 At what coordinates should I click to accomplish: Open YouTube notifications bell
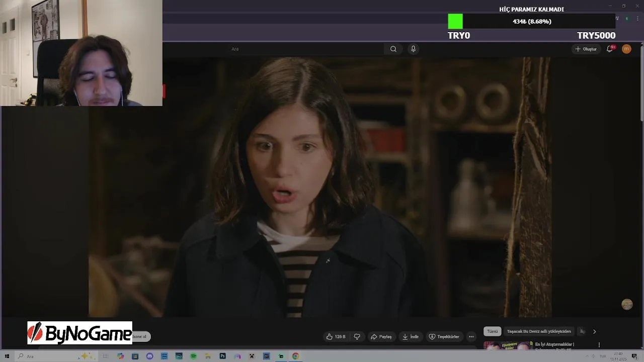pos(610,49)
